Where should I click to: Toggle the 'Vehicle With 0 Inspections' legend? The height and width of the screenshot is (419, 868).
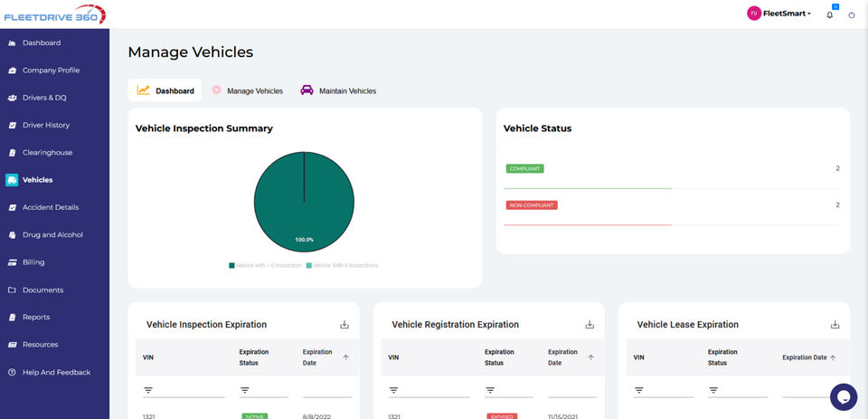point(342,265)
